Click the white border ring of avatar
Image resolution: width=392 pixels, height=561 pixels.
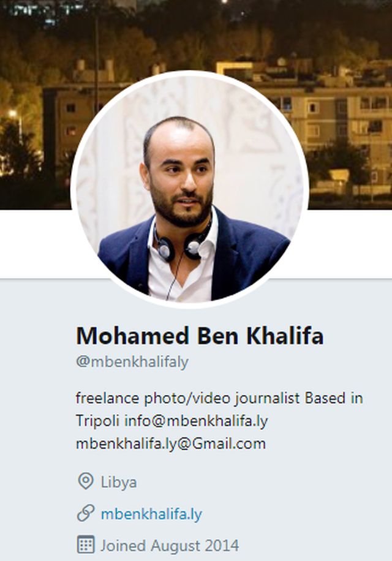[189, 73]
